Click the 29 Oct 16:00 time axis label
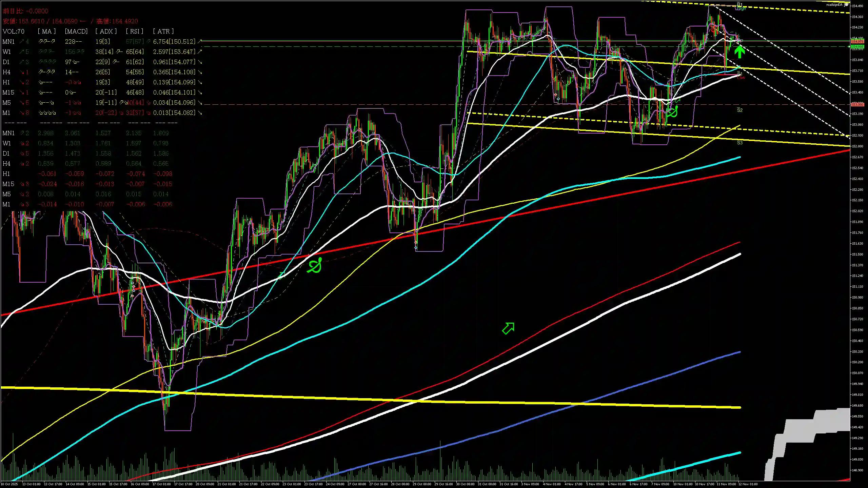Image resolution: width=868 pixels, height=488 pixels. coord(444,484)
